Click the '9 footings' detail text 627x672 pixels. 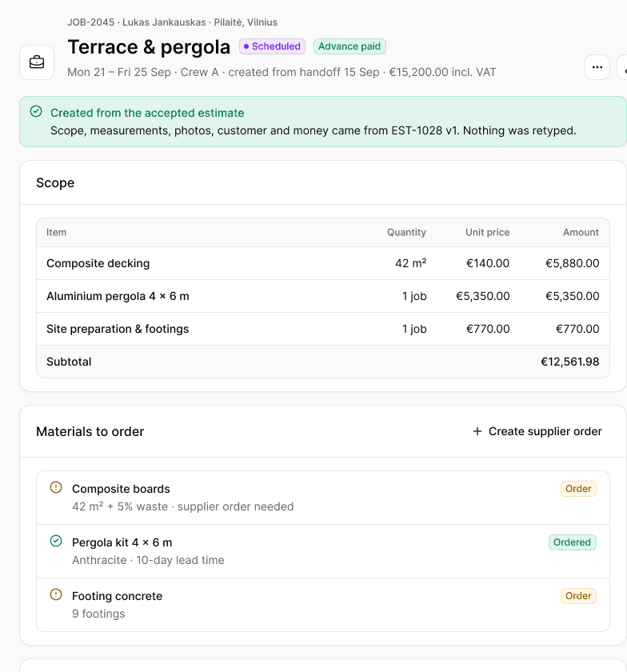[98, 614]
